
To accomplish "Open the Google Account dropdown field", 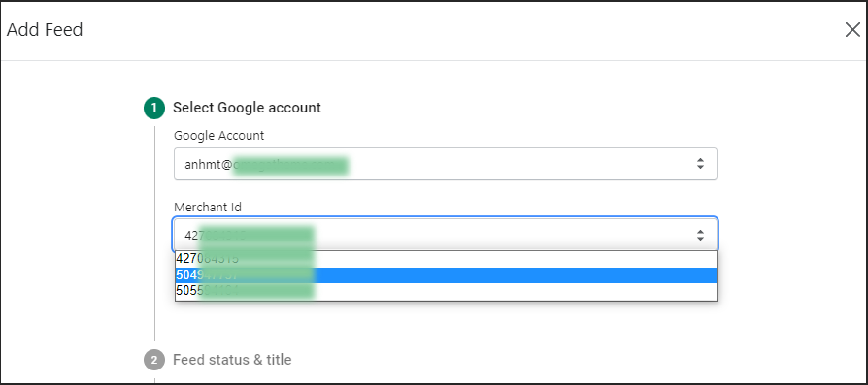I will point(445,164).
